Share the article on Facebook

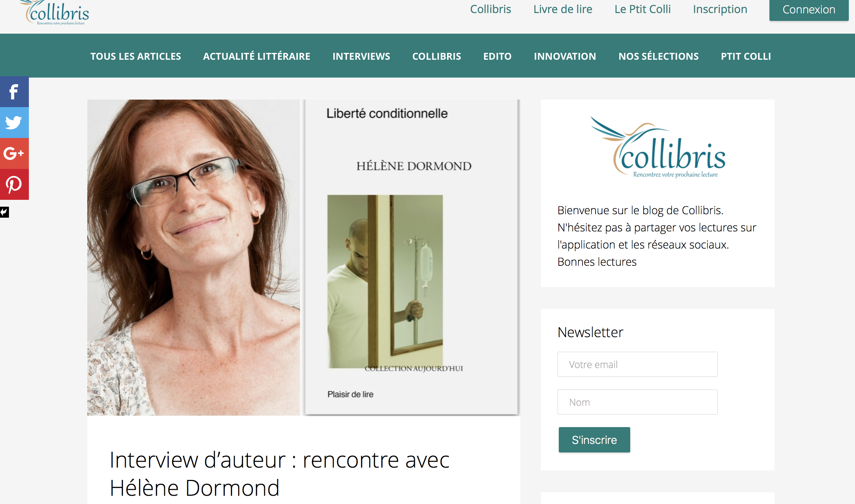[14, 92]
